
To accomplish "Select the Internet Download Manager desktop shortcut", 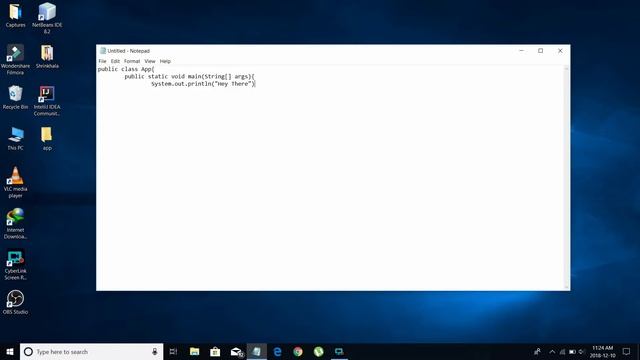I will tap(15, 223).
